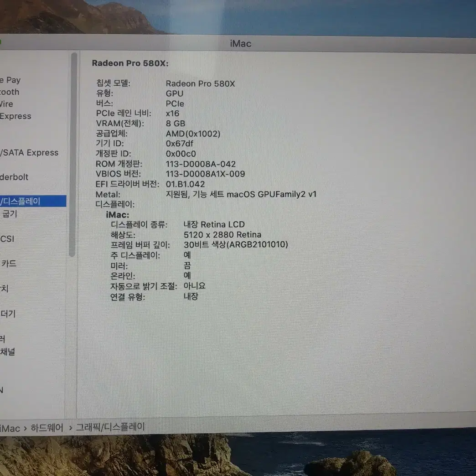476x476 pixels.
Task: Click the 'VBIOS 버전:' label
Action: (118, 174)
